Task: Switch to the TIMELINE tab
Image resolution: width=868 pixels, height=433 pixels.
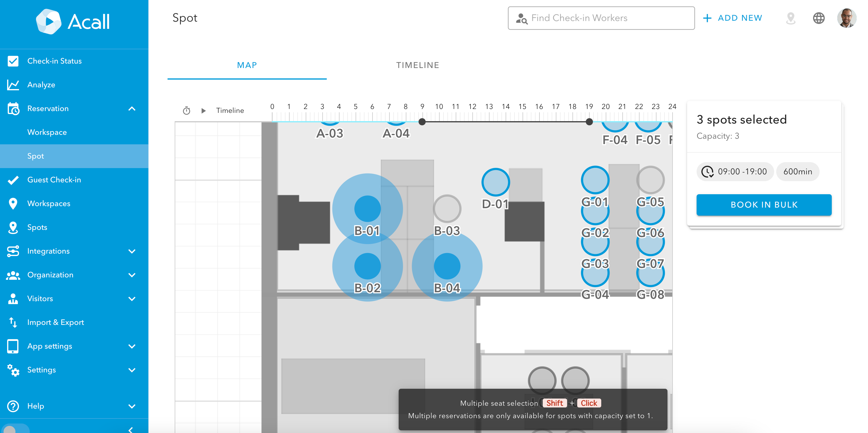Action: (417, 65)
